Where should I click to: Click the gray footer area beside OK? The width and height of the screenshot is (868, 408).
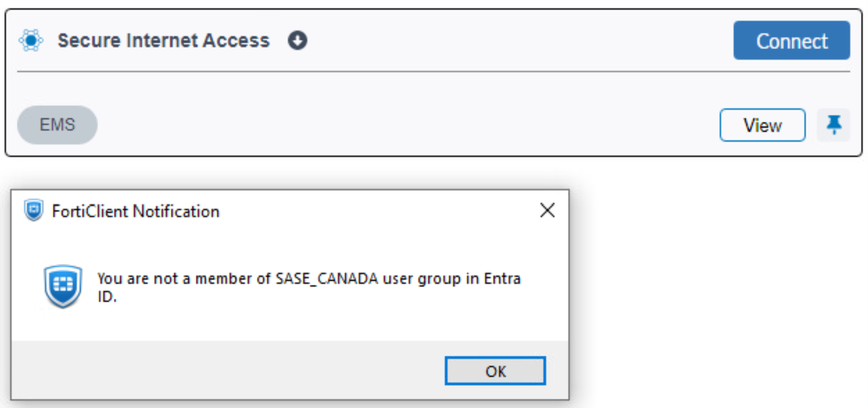pos(226,370)
